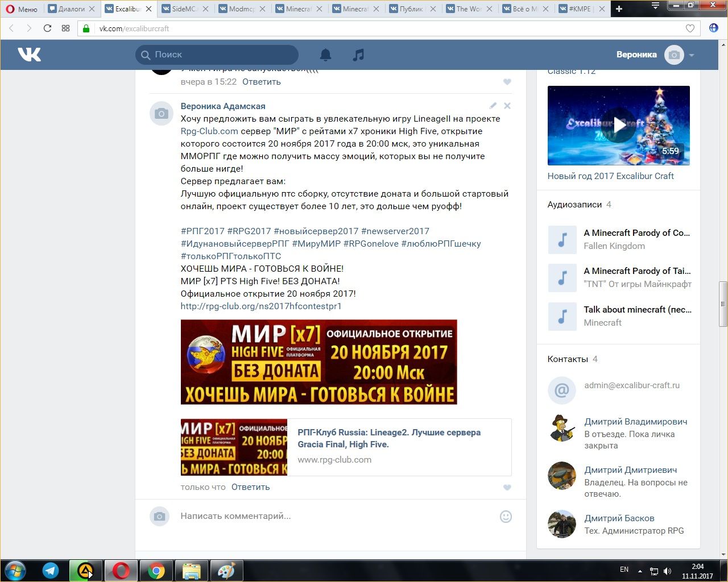
Task: Expand the profile dropdown arrow in header
Action: (692, 55)
